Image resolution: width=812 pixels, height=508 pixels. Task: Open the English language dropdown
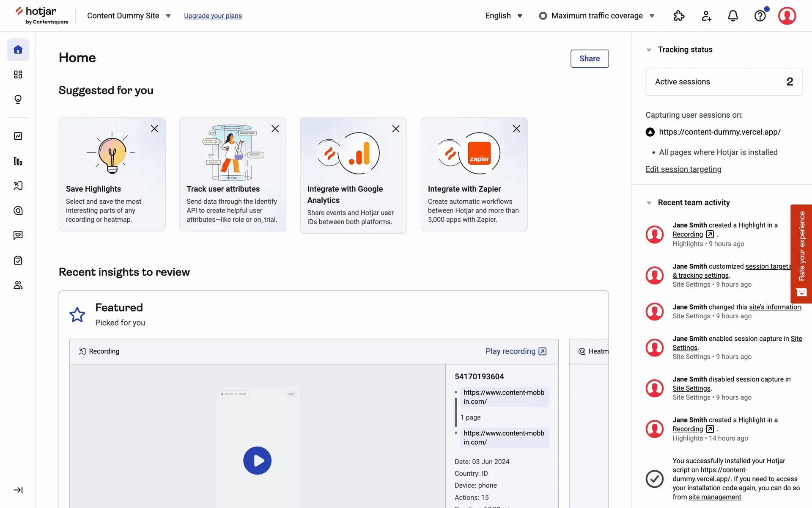point(504,16)
